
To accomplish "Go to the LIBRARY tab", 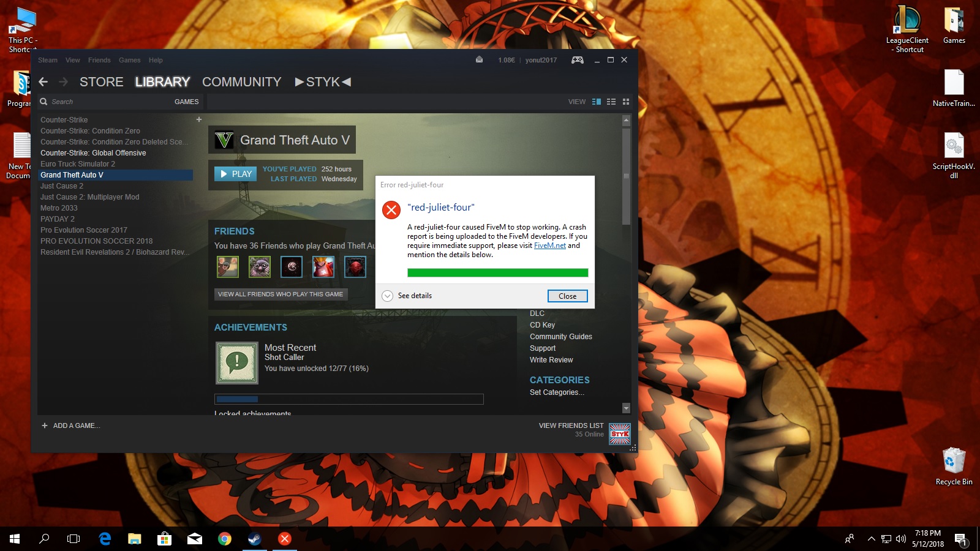I will pos(162,82).
